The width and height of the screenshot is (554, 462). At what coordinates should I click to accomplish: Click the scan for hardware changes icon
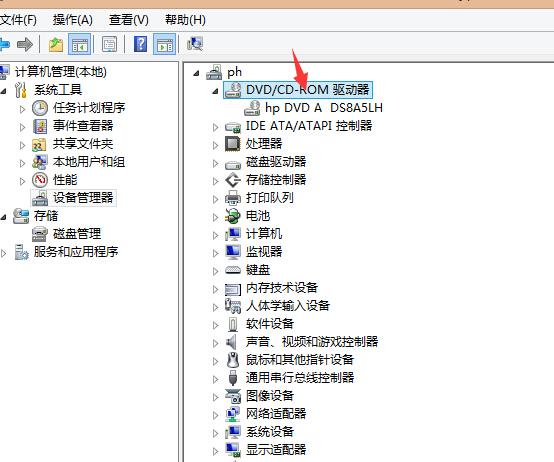pos(195,44)
